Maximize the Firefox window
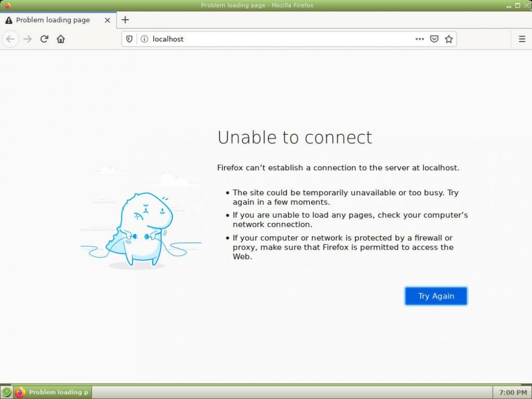Image resolution: width=532 pixels, height=399 pixels. [518, 5]
